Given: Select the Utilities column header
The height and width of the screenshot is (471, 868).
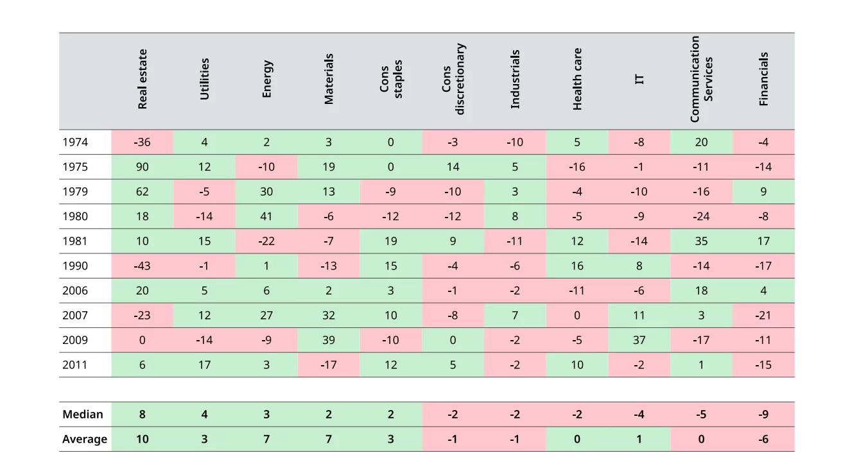Looking at the screenshot, I should (x=204, y=79).
